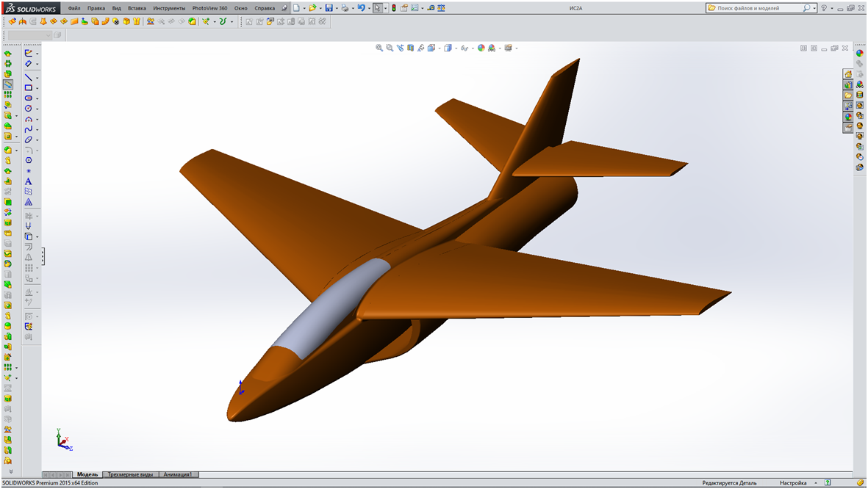
Task: Expand the search options dropdown arrow
Action: [x=814, y=8]
